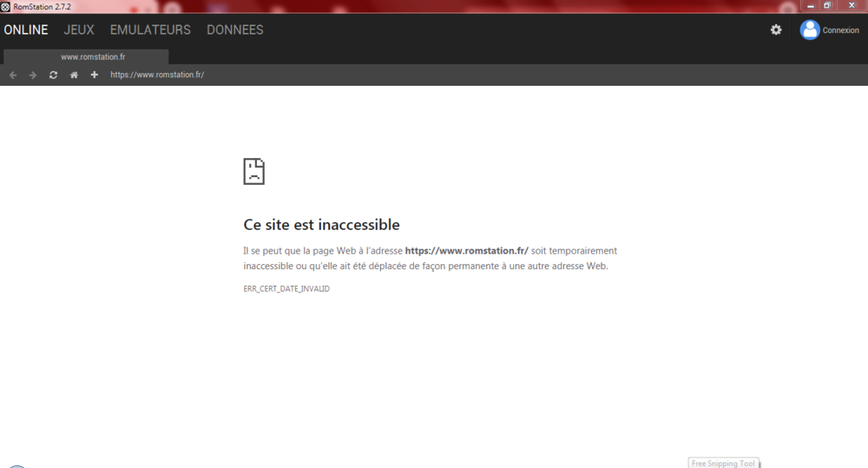This screenshot has height=468, width=868.
Task: Open settings with the gear icon
Action: tap(776, 30)
